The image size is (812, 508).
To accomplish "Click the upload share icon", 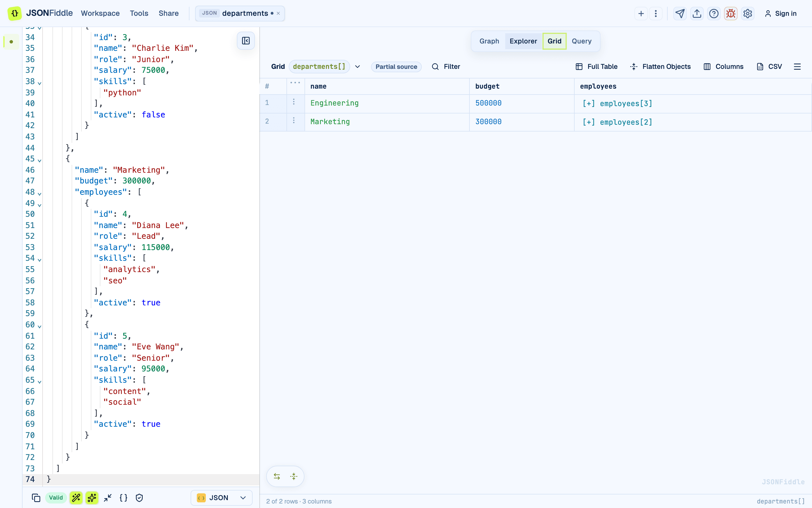I will (697, 14).
